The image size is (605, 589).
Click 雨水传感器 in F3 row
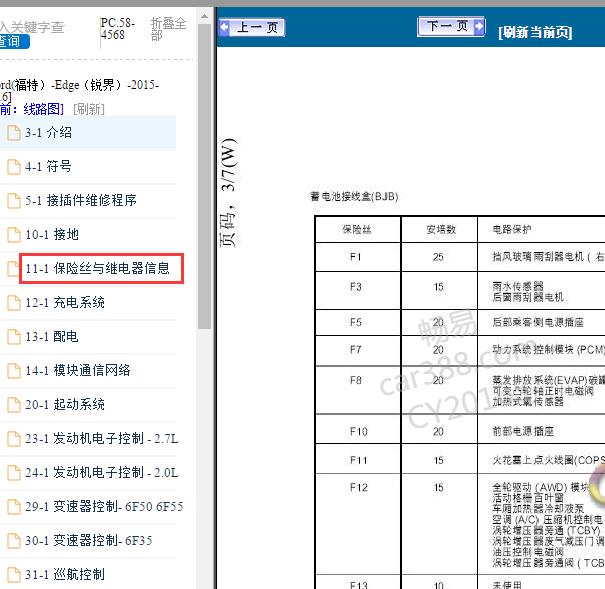pyautogui.click(x=518, y=286)
